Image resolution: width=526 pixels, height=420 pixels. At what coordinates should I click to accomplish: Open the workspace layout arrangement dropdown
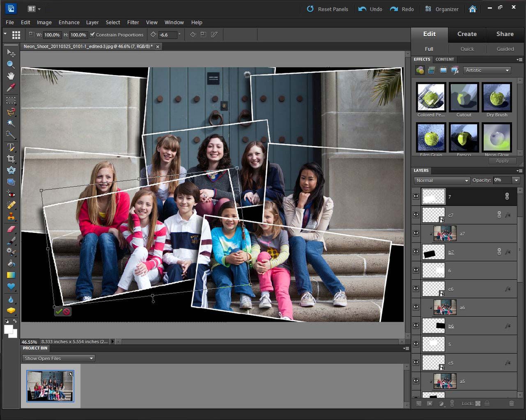click(34, 9)
